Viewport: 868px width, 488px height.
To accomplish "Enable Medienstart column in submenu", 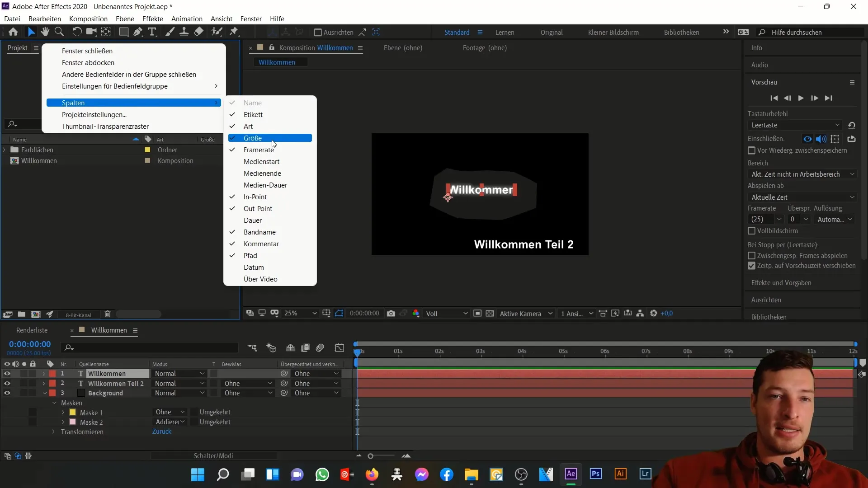I will click(270, 162).
